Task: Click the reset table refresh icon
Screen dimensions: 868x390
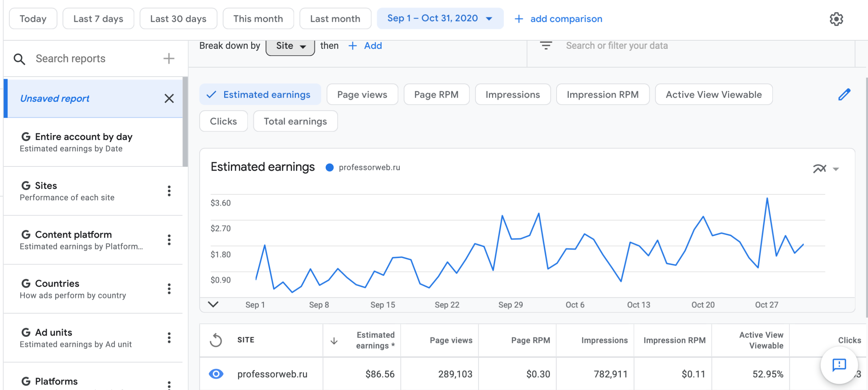Action: coord(216,340)
